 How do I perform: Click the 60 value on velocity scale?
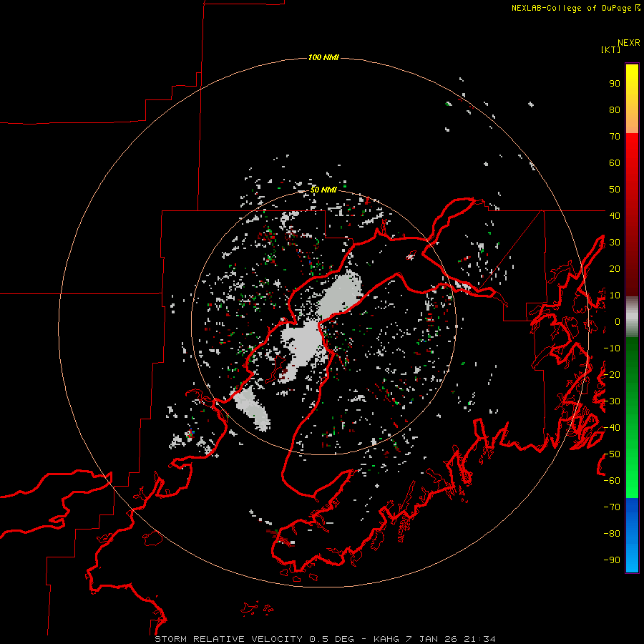pyautogui.click(x=615, y=163)
